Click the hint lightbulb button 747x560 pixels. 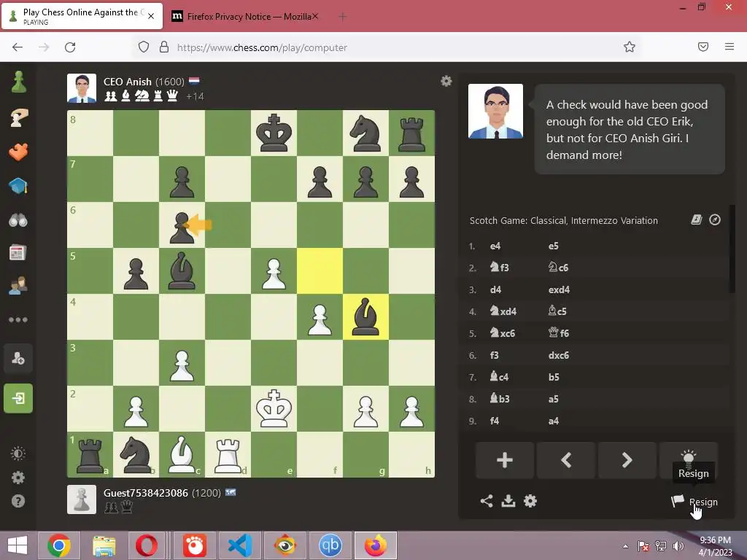[x=689, y=456]
